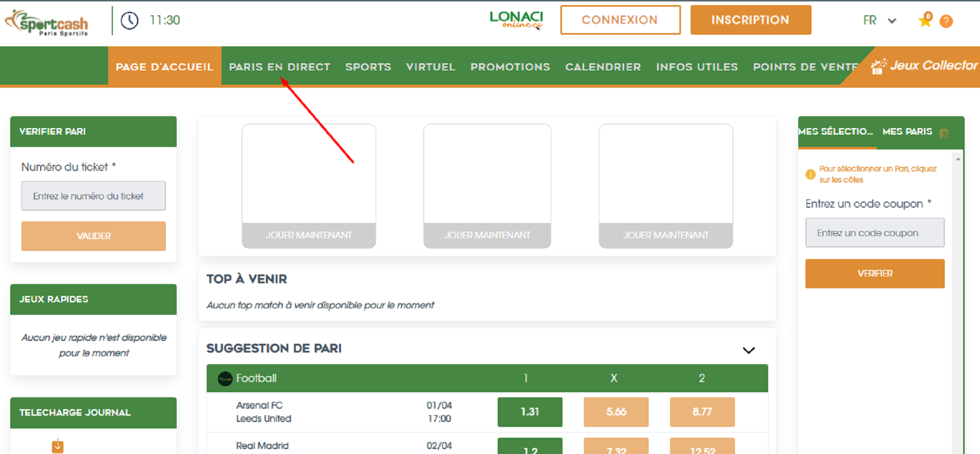Click the third game card thumbnail
The width and height of the screenshot is (980, 454).
666,173
